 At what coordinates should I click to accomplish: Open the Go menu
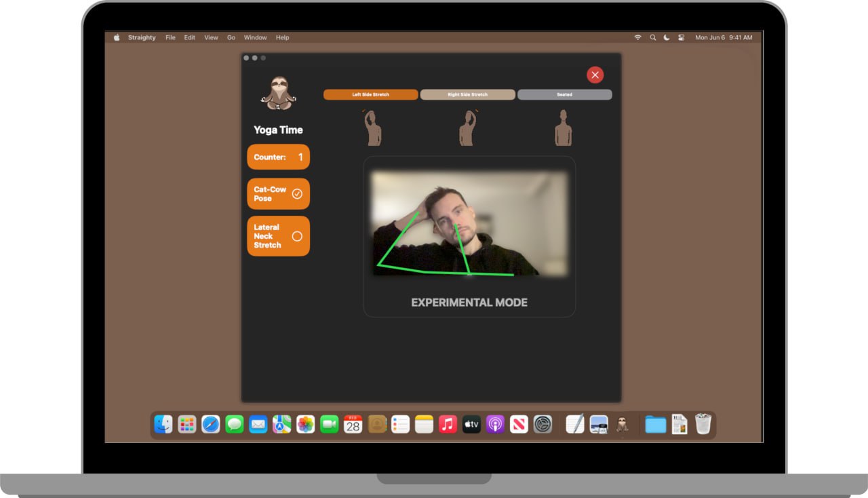[x=231, y=37]
